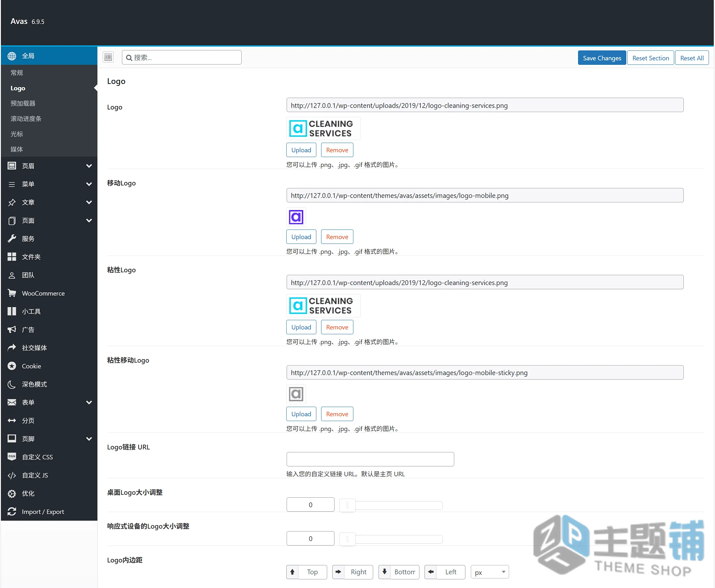Click the 页脚 footer icon
Screen dimensions: 715x588
(x=12, y=439)
